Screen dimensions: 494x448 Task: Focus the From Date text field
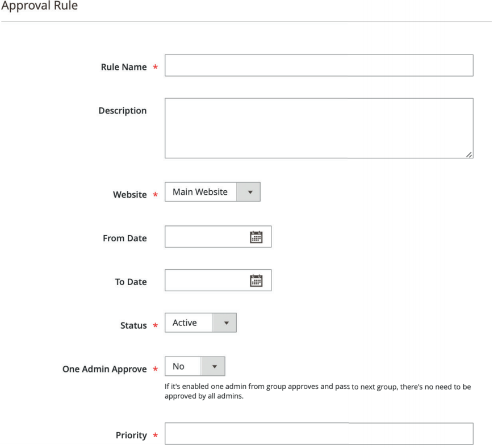(x=218, y=237)
